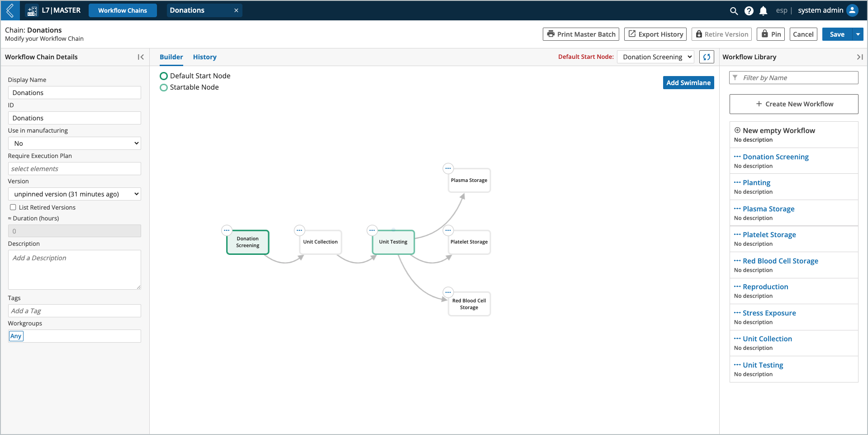The height and width of the screenshot is (435, 868).
Task: Click the Startable Node legend circle
Action: click(x=164, y=87)
